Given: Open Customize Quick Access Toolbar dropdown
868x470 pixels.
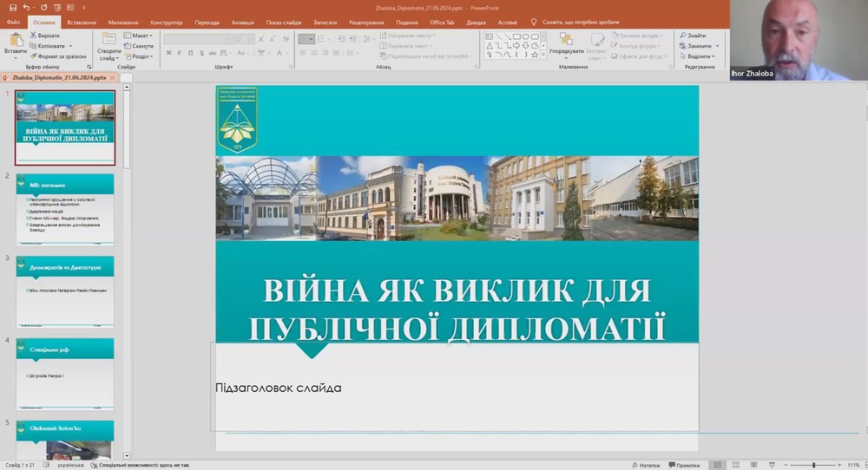Looking at the screenshot, I should click(x=83, y=8).
